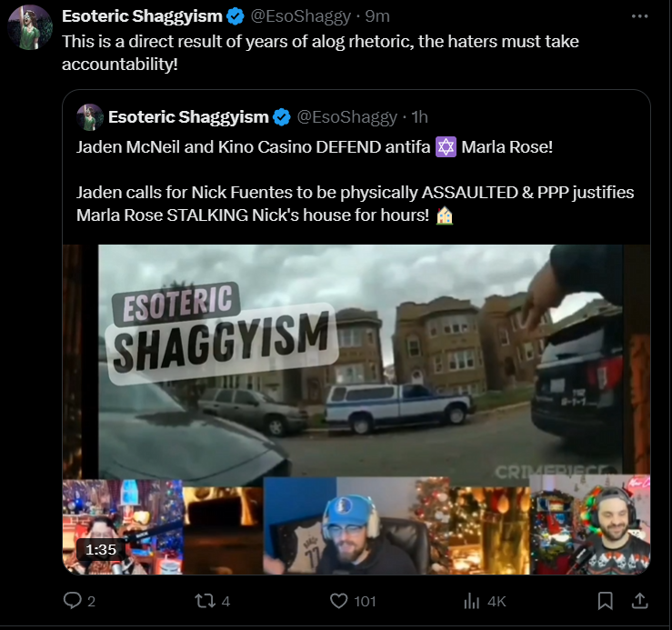
Task: Play the embedded video thumbnail
Action: tap(356, 410)
